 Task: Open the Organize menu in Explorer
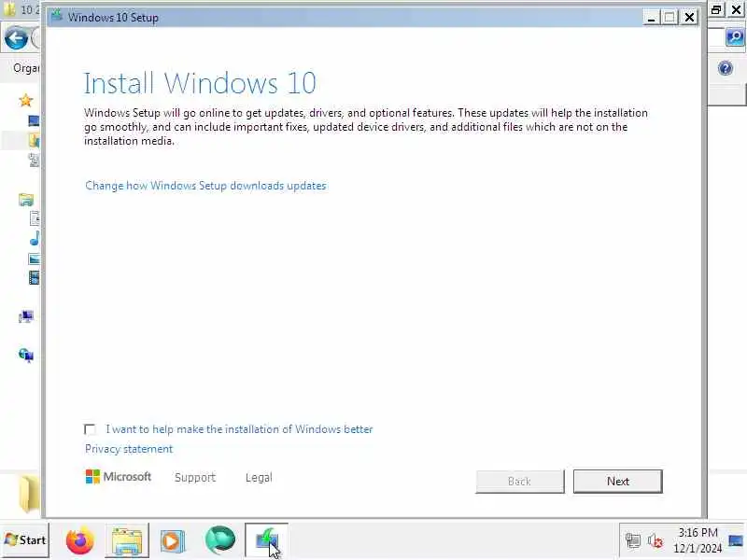point(26,68)
